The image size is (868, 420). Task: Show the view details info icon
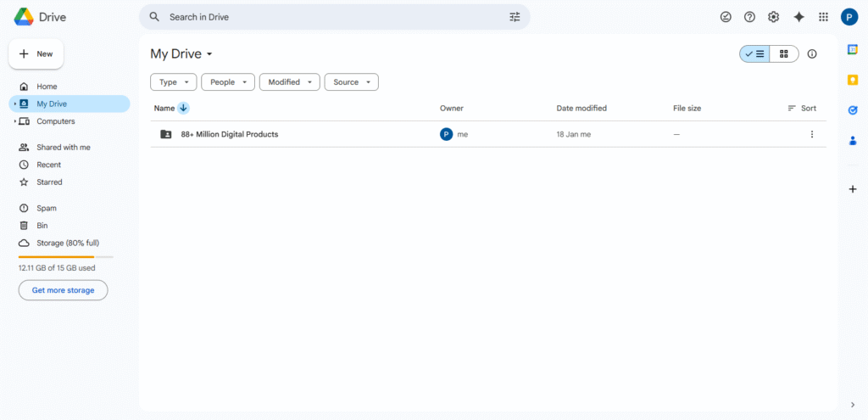(x=812, y=54)
